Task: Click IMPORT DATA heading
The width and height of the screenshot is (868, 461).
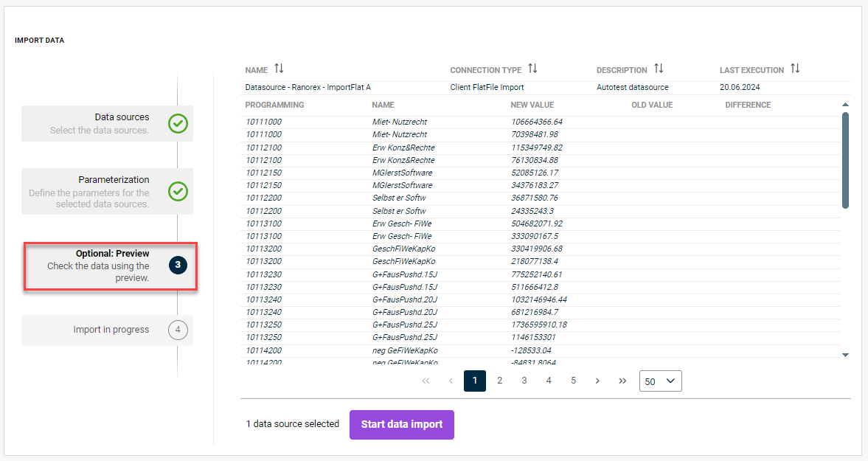Action: click(x=39, y=41)
